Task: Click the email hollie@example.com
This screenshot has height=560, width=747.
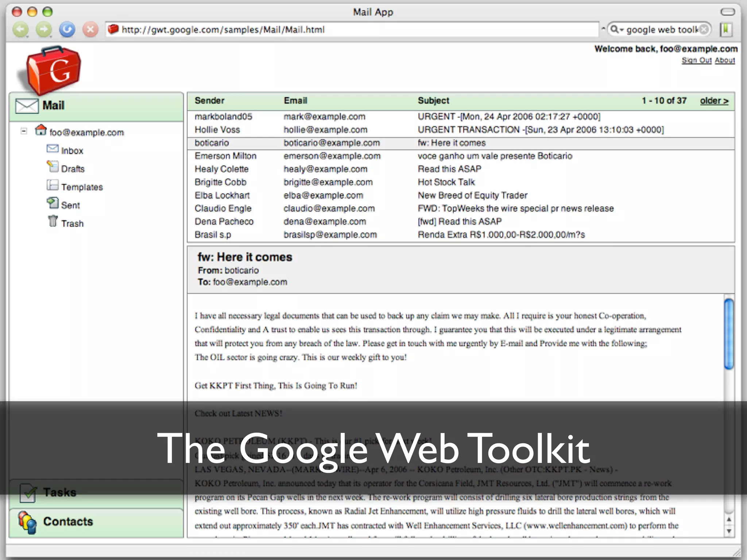Action: point(325,130)
